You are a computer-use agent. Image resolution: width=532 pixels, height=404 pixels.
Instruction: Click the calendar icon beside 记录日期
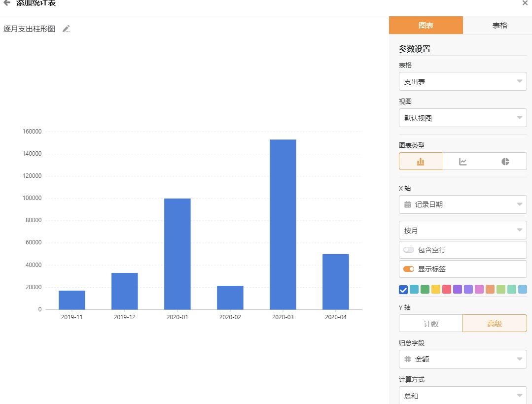tap(407, 204)
